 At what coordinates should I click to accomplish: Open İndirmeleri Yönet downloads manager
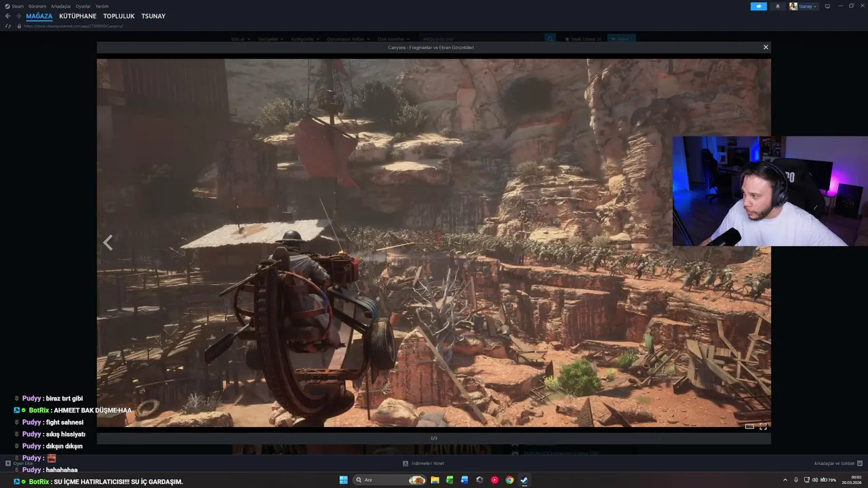point(424,464)
